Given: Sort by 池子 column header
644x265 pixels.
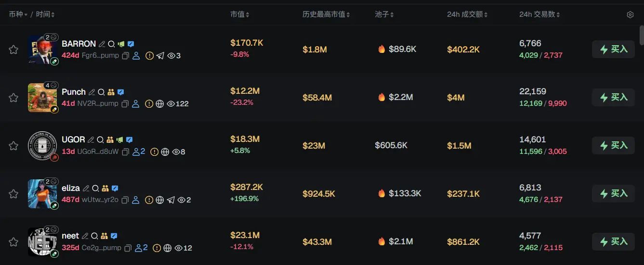Looking at the screenshot, I should (x=384, y=14).
